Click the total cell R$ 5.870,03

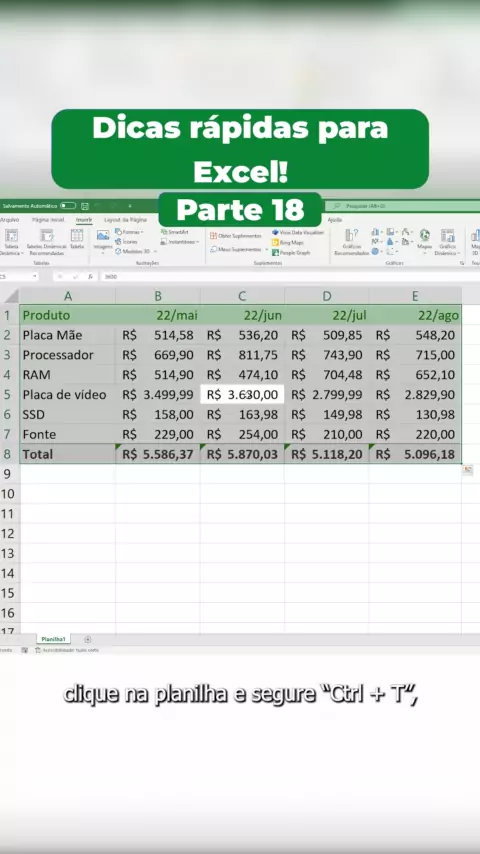242,454
